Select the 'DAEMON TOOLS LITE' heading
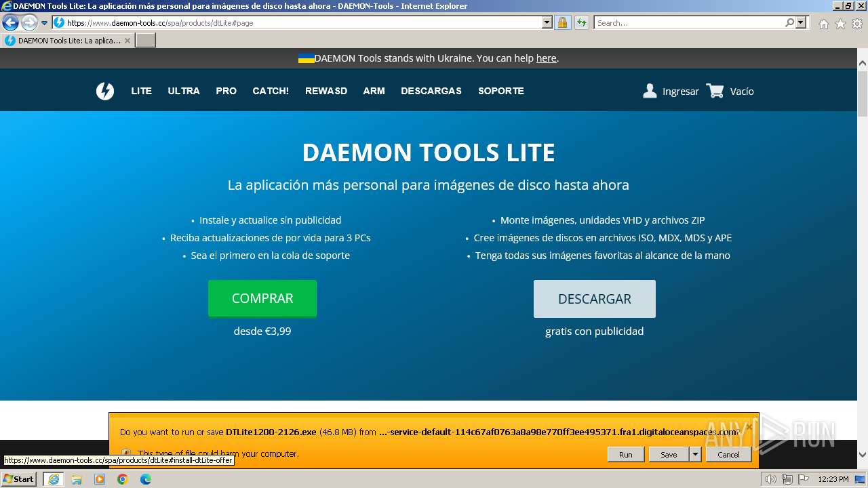This screenshot has height=488, width=868. coord(429,152)
